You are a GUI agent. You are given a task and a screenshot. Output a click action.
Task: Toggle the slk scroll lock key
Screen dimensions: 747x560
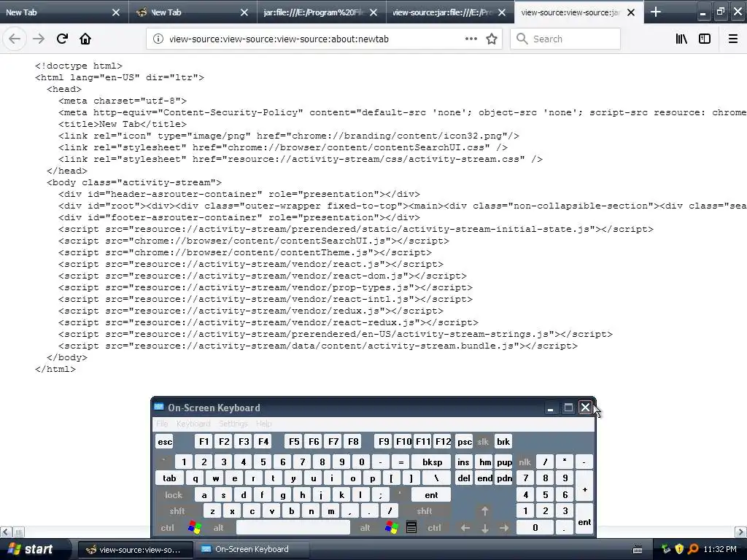coord(483,442)
